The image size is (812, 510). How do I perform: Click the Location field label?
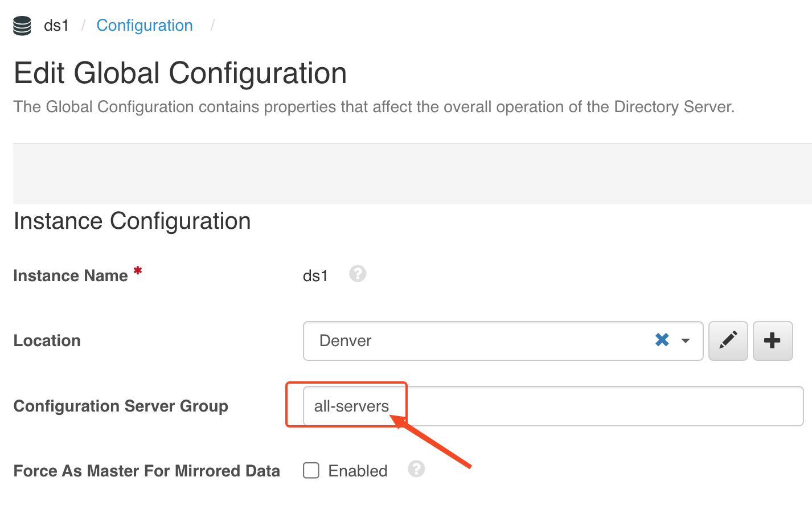coord(47,340)
